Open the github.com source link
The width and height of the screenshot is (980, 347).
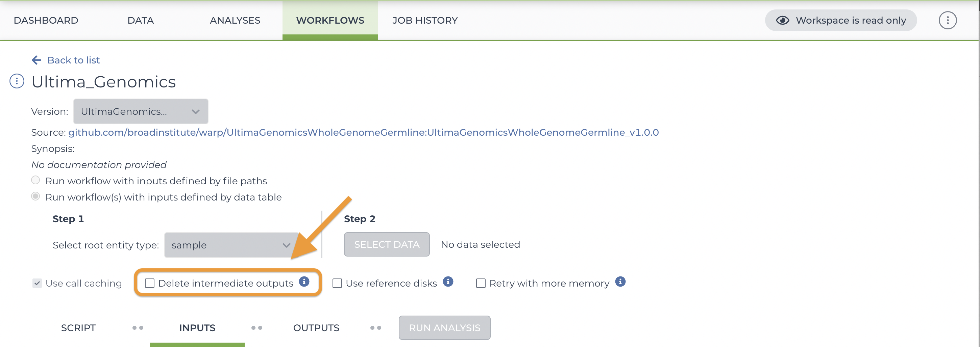(x=363, y=132)
